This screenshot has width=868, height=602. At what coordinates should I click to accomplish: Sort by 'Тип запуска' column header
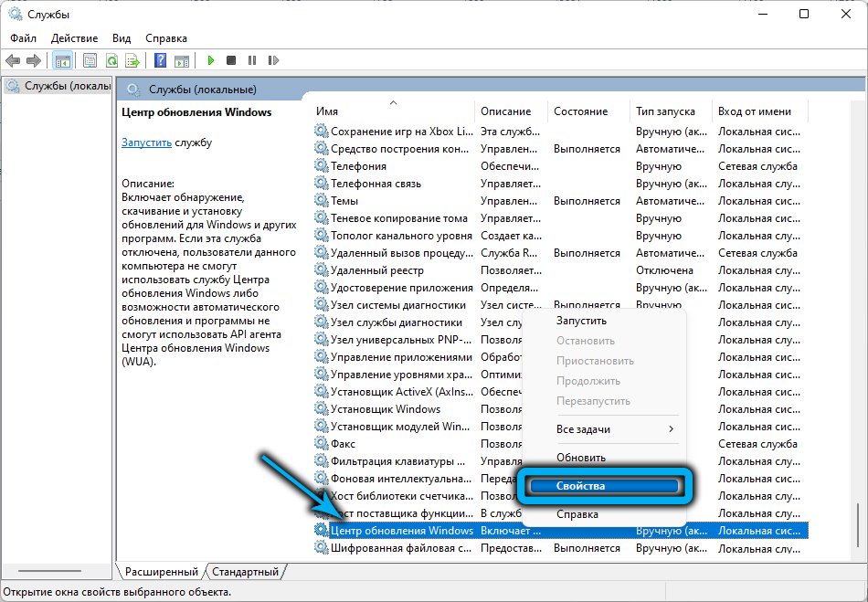[665, 111]
